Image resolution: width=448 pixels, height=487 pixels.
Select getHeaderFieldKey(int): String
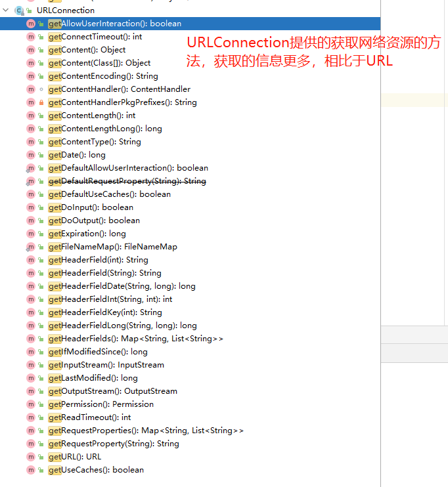coord(105,312)
